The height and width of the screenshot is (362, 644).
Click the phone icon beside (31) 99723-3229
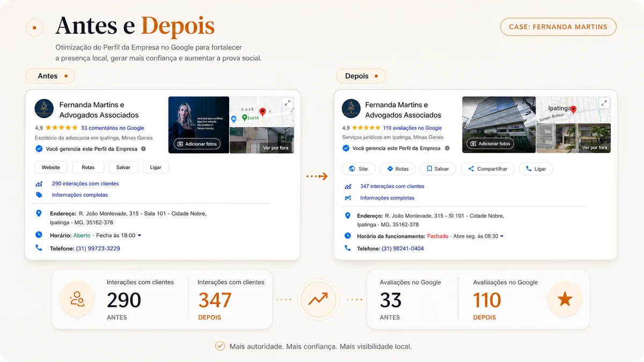39,248
